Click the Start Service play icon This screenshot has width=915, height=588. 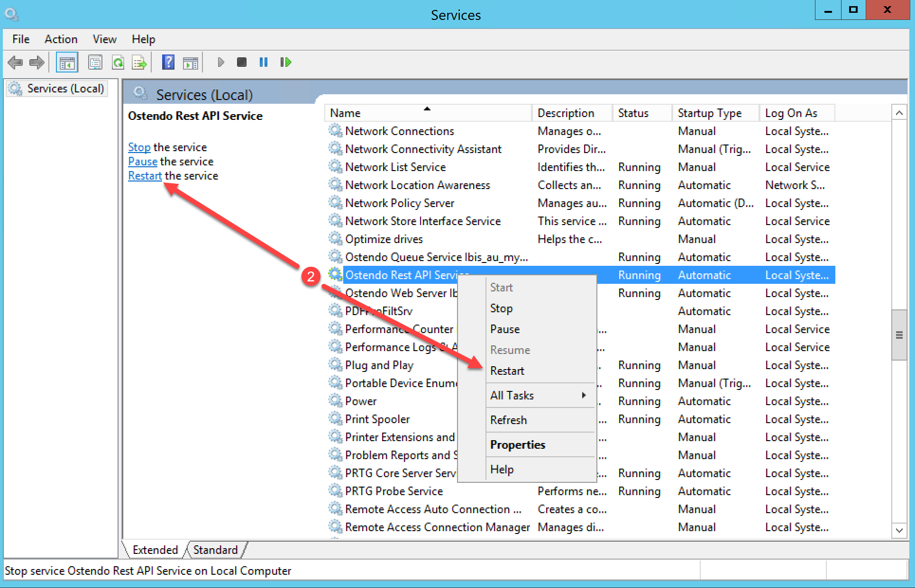click(220, 62)
